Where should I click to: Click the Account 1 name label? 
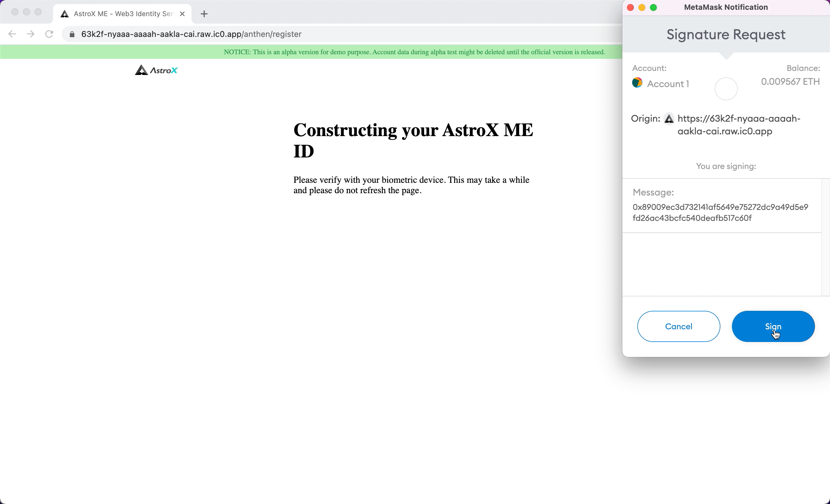(x=668, y=84)
